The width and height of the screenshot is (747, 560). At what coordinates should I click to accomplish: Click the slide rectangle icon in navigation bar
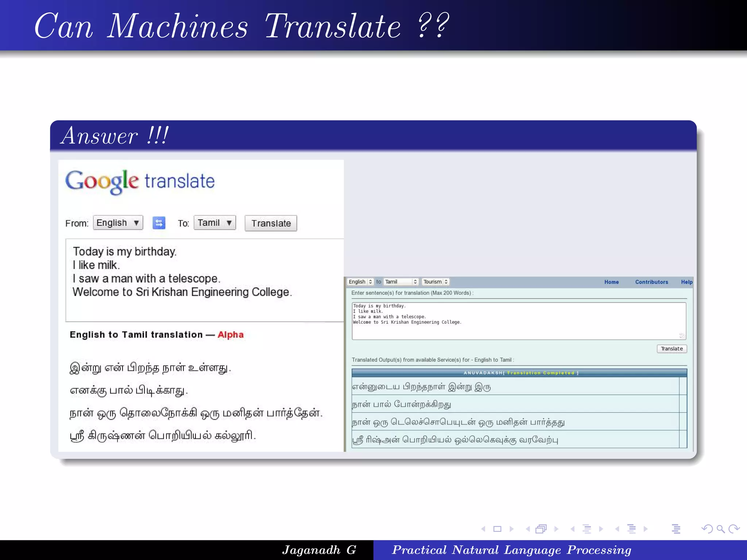click(x=497, y=529)
